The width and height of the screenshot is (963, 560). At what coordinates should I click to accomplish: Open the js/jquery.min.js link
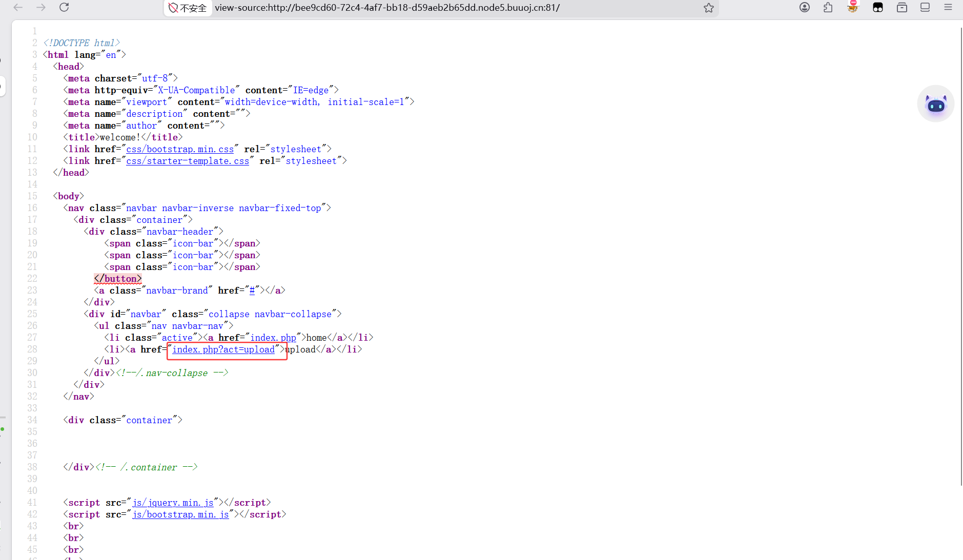click(x=173, y=503)
